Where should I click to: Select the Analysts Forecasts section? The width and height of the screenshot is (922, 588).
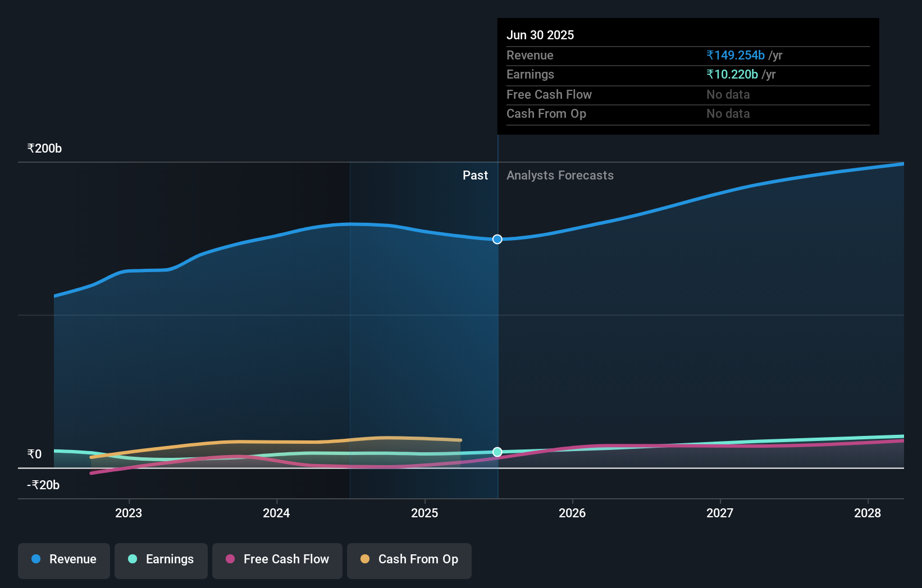point(559,175)
